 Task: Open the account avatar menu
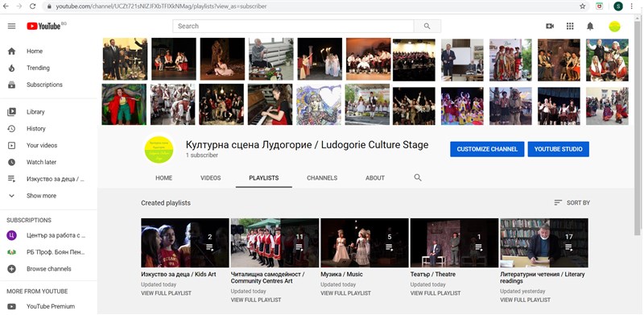tap(614, 27)
